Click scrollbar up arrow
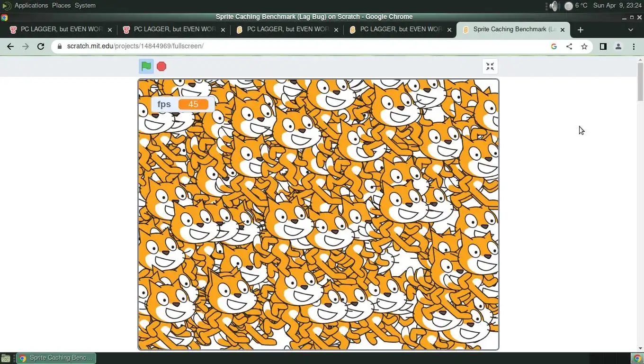644x364 pixels. 640,59
